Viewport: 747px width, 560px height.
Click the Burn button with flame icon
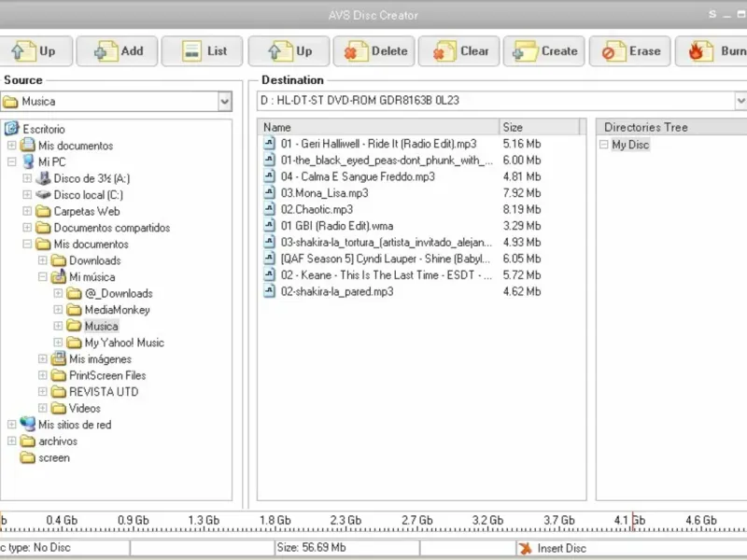(x=712, y=51)
